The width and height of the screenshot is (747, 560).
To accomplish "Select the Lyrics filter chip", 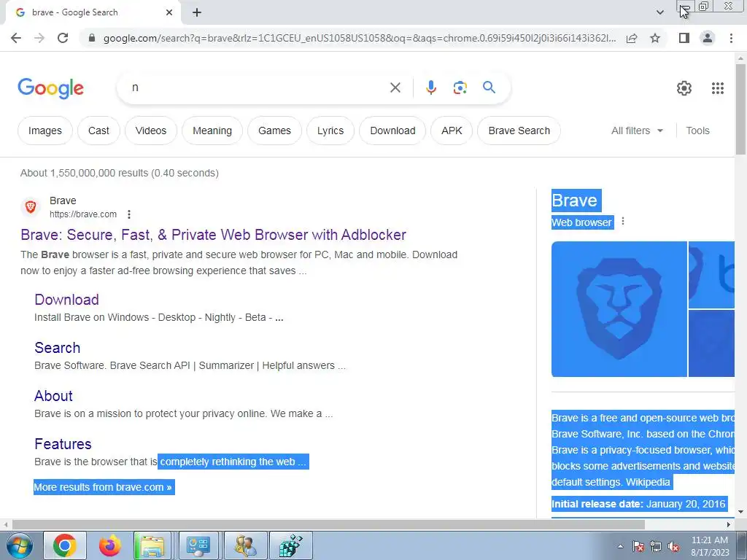I will pos(330,131).
